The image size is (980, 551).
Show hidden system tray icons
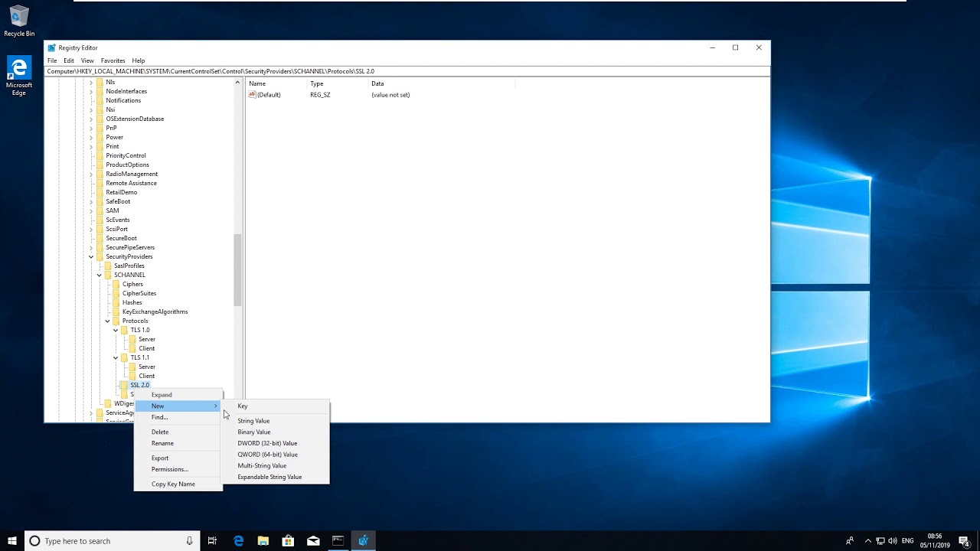pyautogui.click(x=868, y=541)
